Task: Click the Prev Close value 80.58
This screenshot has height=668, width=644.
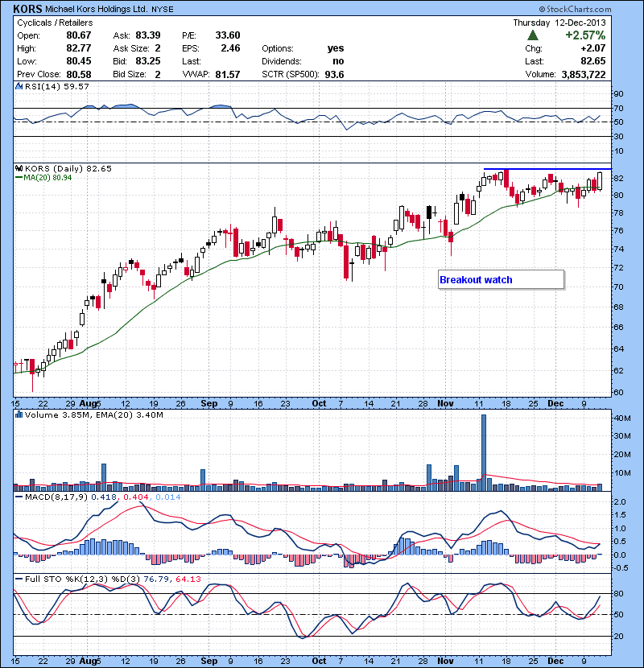Action: [x=79, y=74]
